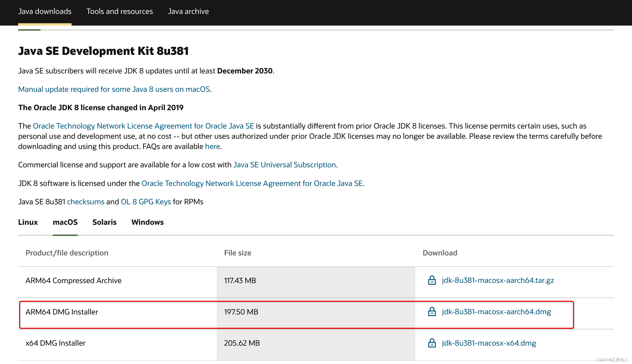
Task: Open the Java archive nav item
Action: pos(188,11)
